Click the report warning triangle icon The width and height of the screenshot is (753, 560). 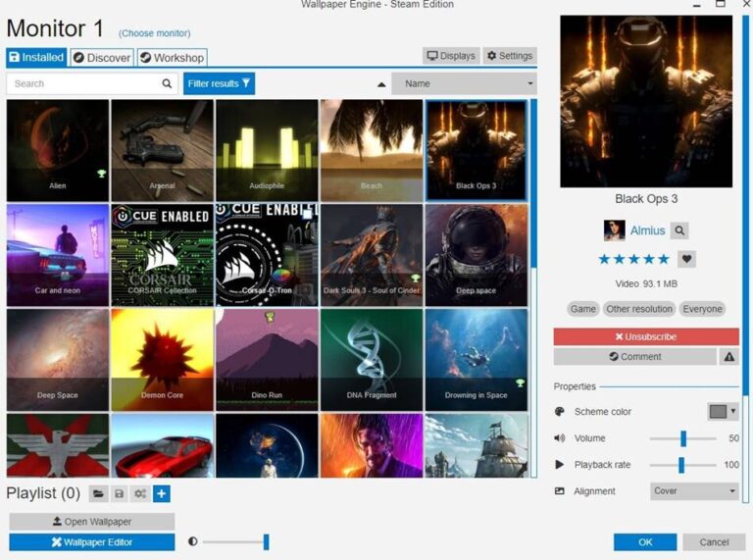tap(728, 357)
